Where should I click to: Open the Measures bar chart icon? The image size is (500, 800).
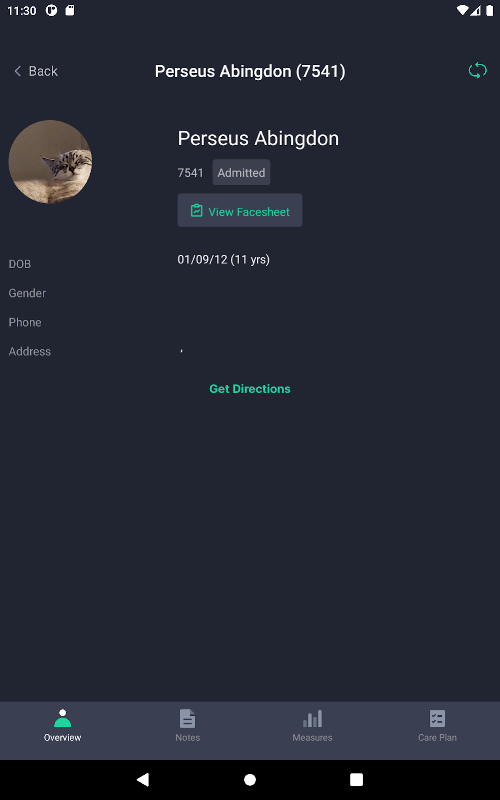[312, 719]
